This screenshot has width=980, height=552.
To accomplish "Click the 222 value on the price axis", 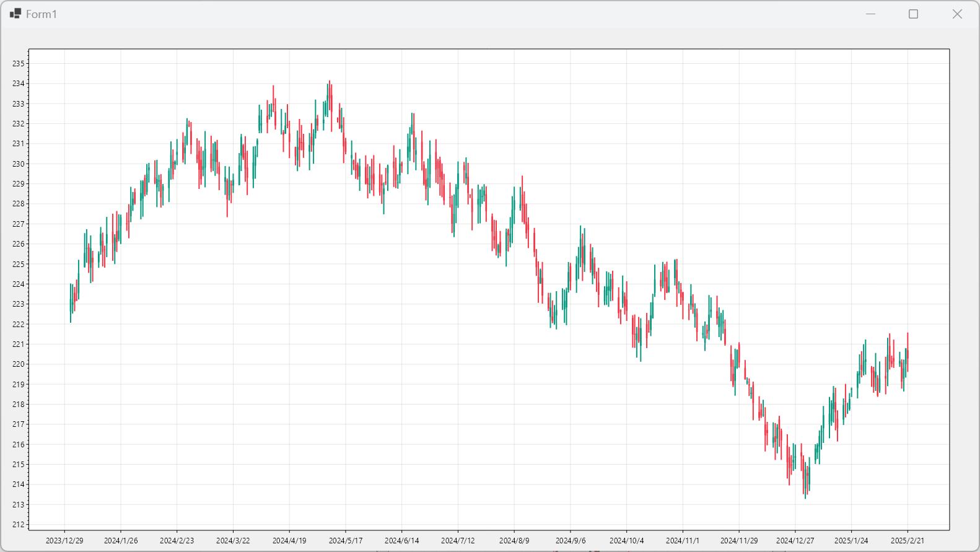I will point(19,325).
